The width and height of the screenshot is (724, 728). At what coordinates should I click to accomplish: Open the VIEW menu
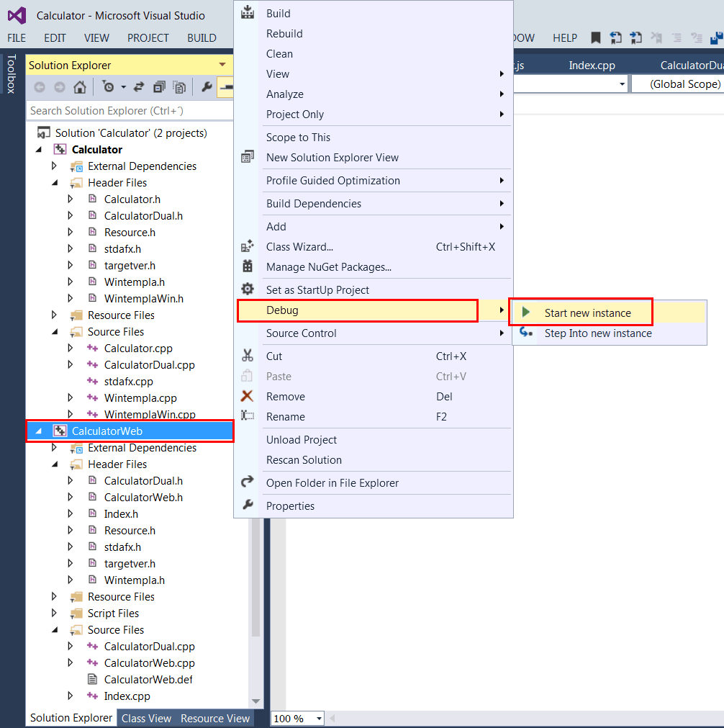point(96,38)
